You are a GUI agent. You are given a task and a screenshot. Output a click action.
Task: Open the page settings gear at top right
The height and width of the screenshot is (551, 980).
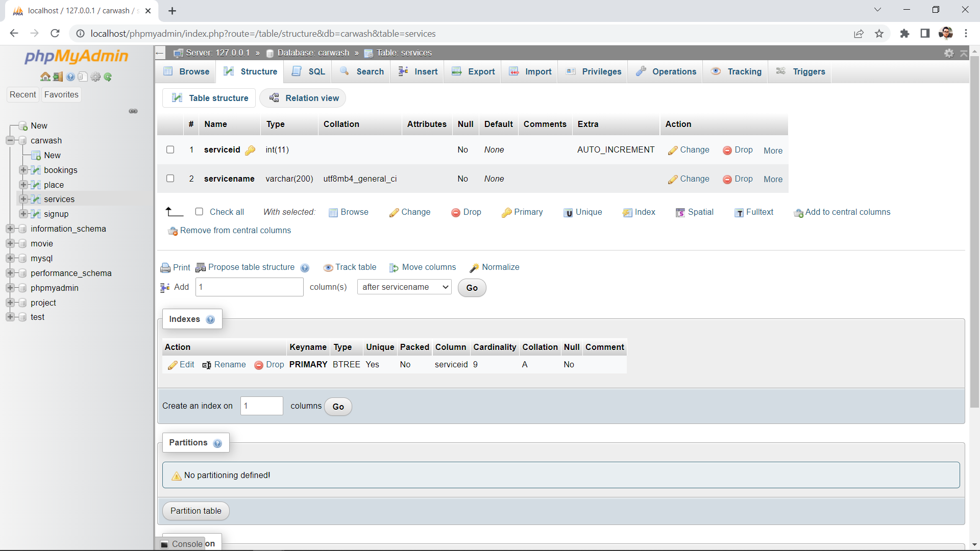[949, 53]
